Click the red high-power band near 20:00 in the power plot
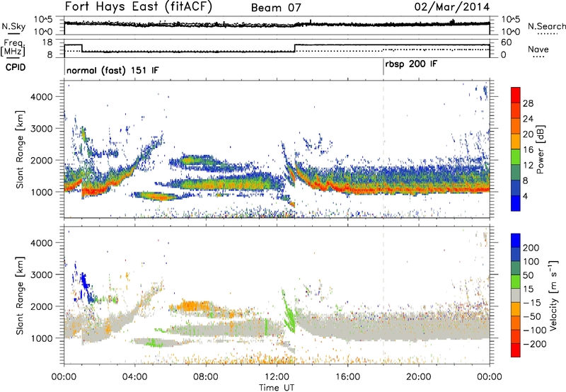This screenshot has height=392, width=566. pos(419,189)
